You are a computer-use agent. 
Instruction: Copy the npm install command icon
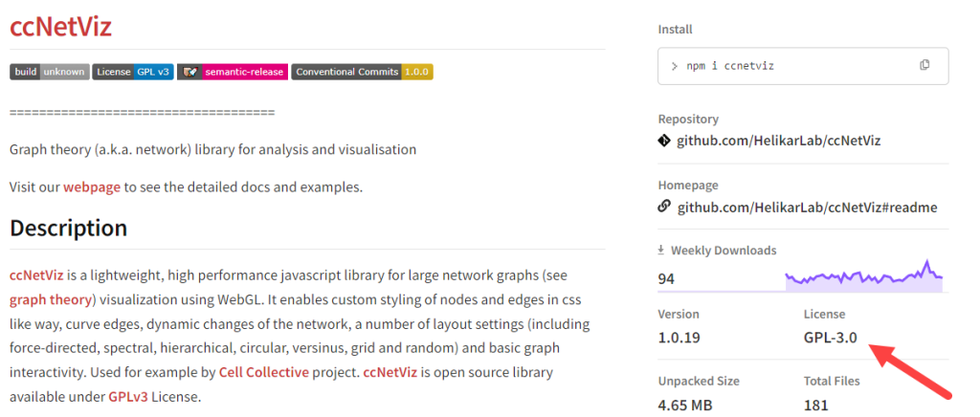(x=924, y=65)
